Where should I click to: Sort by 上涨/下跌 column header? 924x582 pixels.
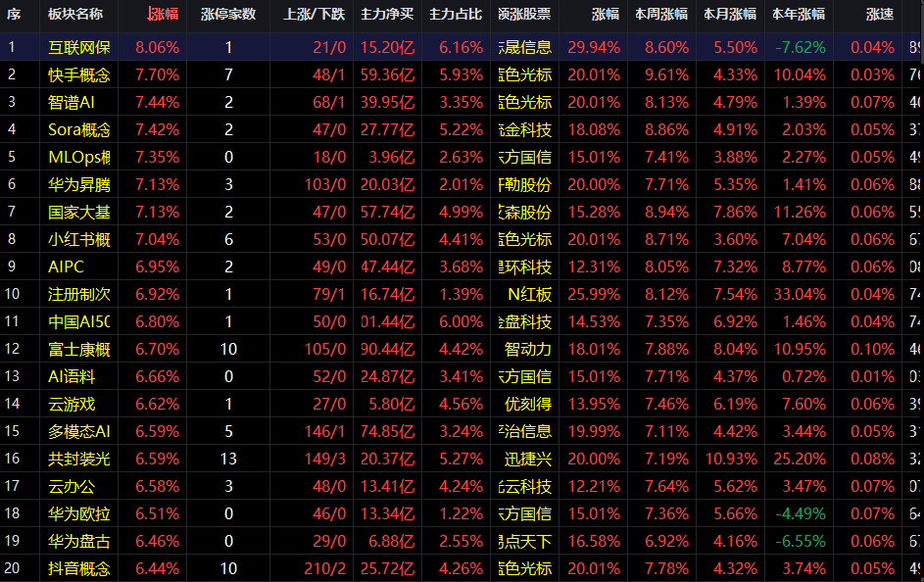click(x=315, y=14)
